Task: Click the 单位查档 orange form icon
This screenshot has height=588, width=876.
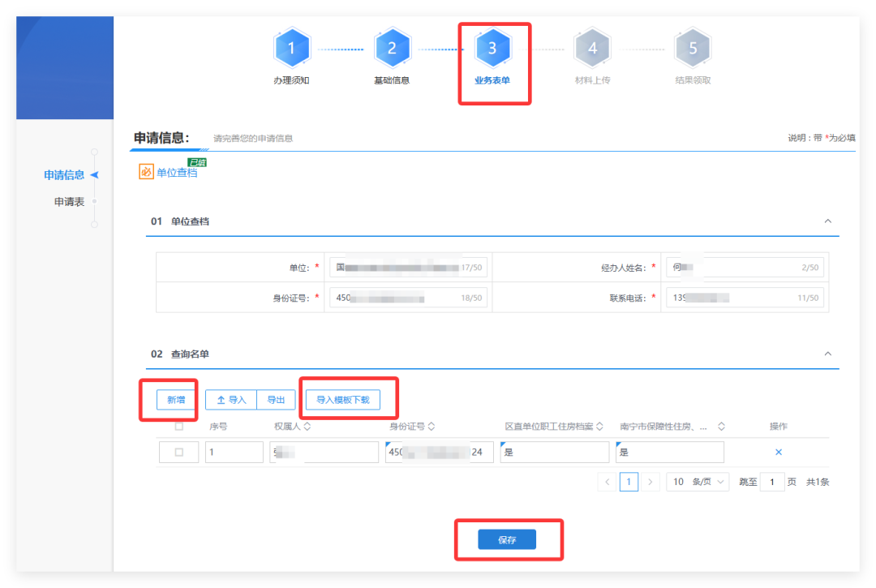Action: 146,172
